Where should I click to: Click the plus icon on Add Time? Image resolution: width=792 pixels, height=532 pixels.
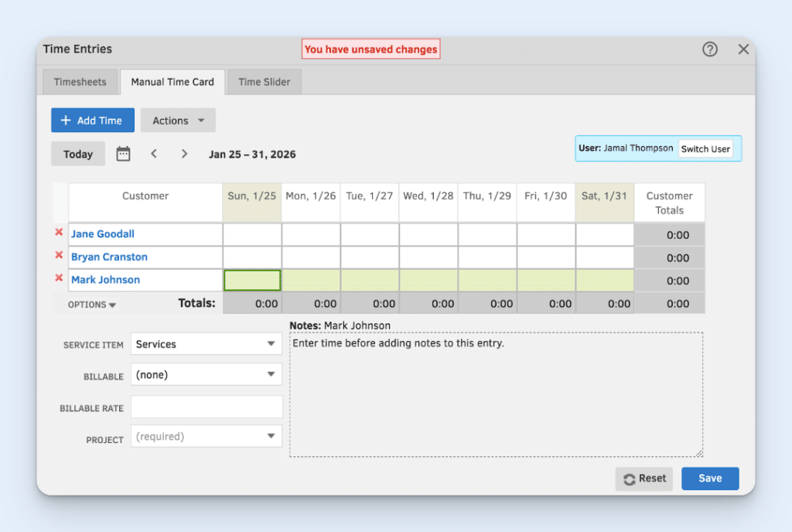point(67,120)
